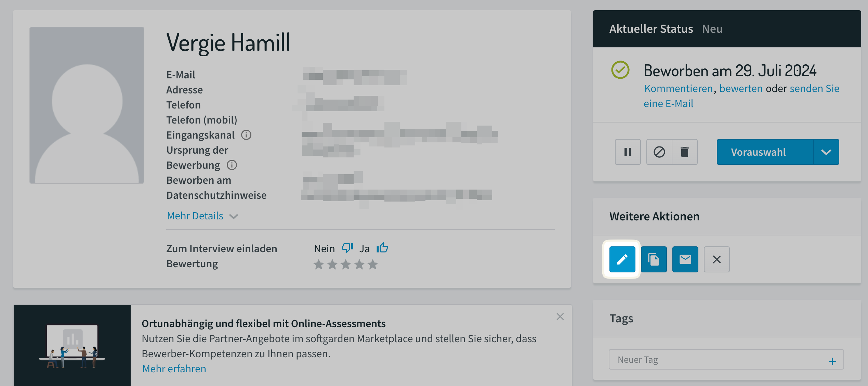Follow the Mehr erfahren link
The height and width of the screenshot is (386, 868).
coord(174,369)
